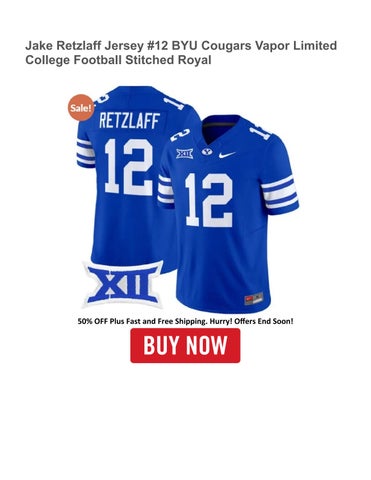
Task: Click the BYU oval logo at collar
Action: (206, 152)
